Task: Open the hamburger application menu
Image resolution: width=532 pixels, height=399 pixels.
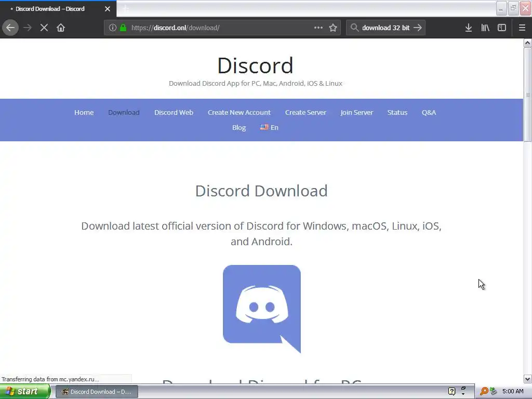Action: point(522,28)
